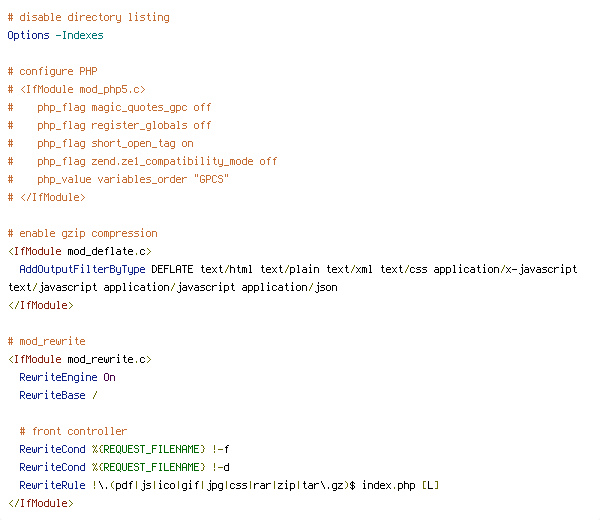Click the RewriteBase directive
The image size is (600, 520).
click(59, 395)
